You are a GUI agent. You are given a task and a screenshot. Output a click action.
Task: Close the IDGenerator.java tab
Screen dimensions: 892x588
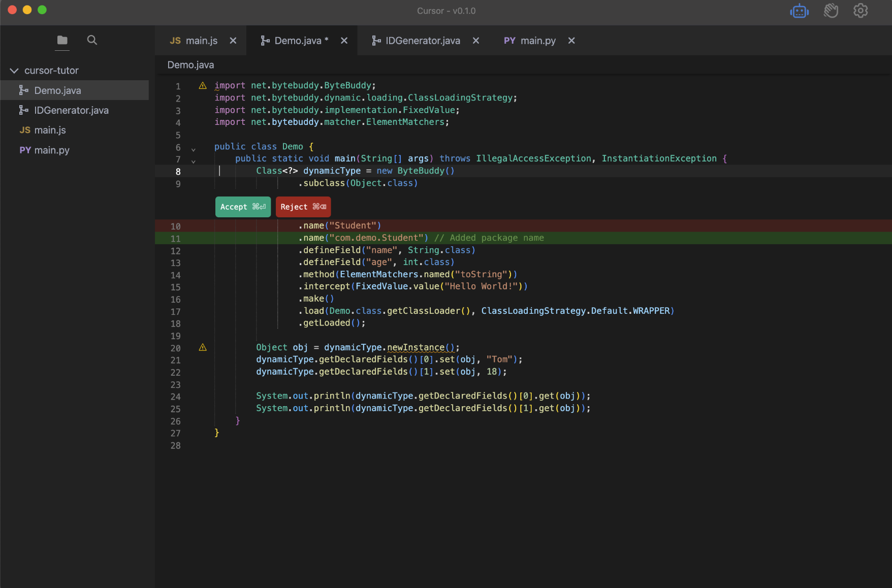coord(476,41)
